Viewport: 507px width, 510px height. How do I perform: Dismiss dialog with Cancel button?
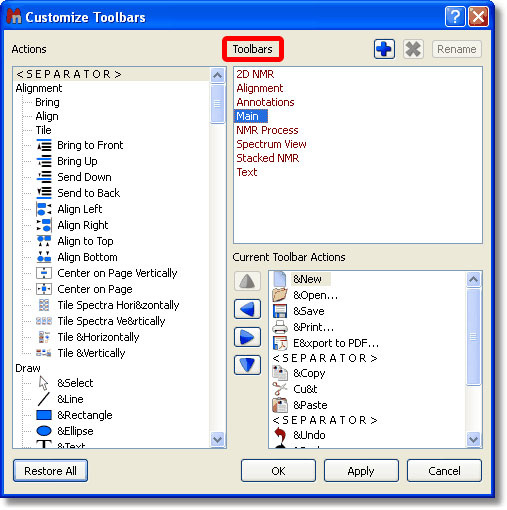point(444,471)
